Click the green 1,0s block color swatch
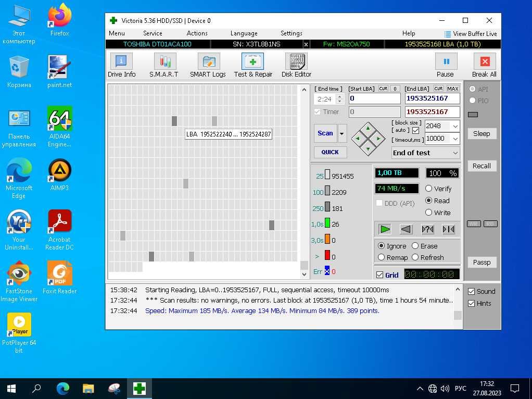 point(327,223)
